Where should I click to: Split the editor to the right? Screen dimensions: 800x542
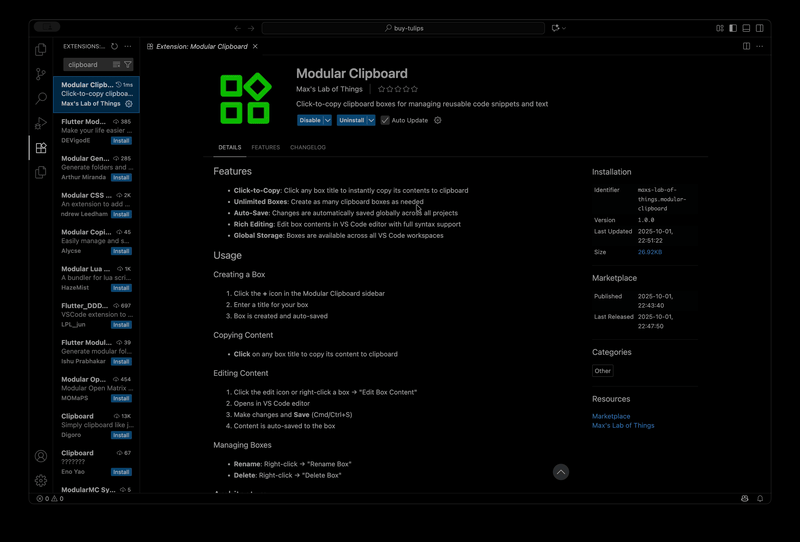746,46
